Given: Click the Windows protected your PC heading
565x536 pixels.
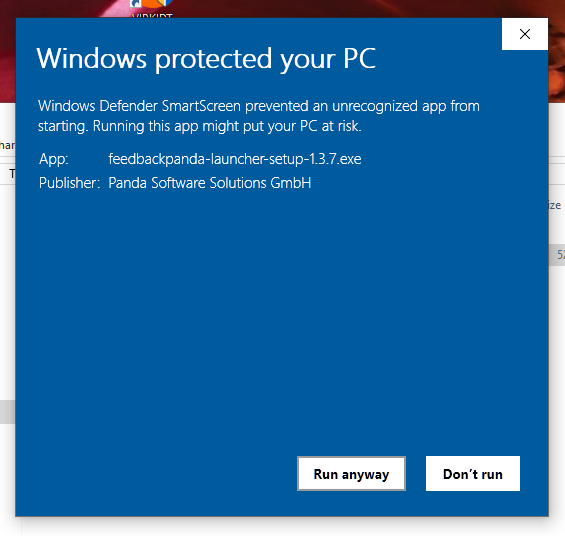Looking at the screenshot, I should 206,58.
